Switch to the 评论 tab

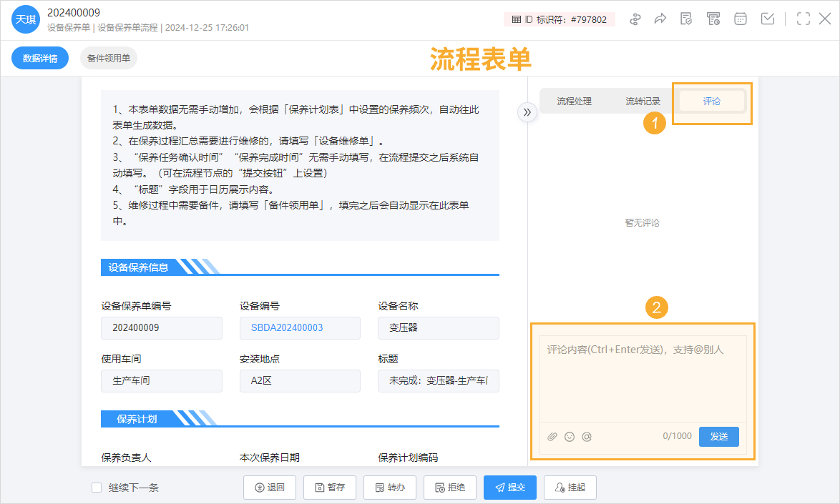coord(710,101)
